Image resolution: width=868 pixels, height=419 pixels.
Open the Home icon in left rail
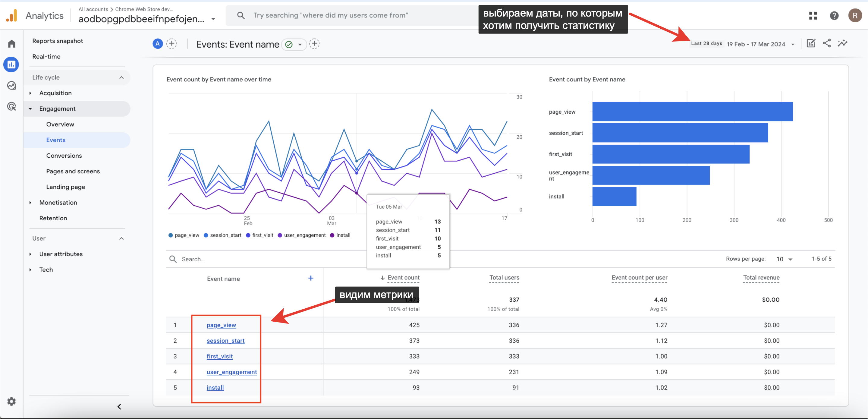coord(12,44)
